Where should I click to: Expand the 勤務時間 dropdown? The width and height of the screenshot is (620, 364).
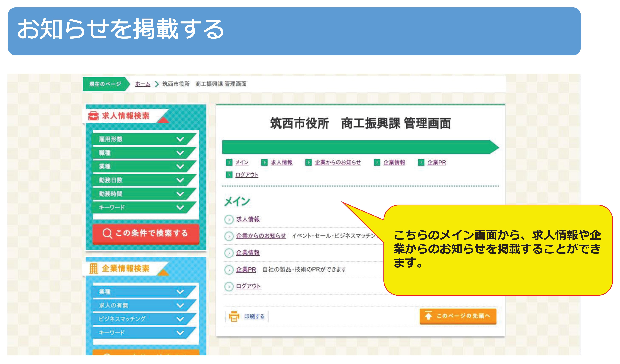click(144, 194)
